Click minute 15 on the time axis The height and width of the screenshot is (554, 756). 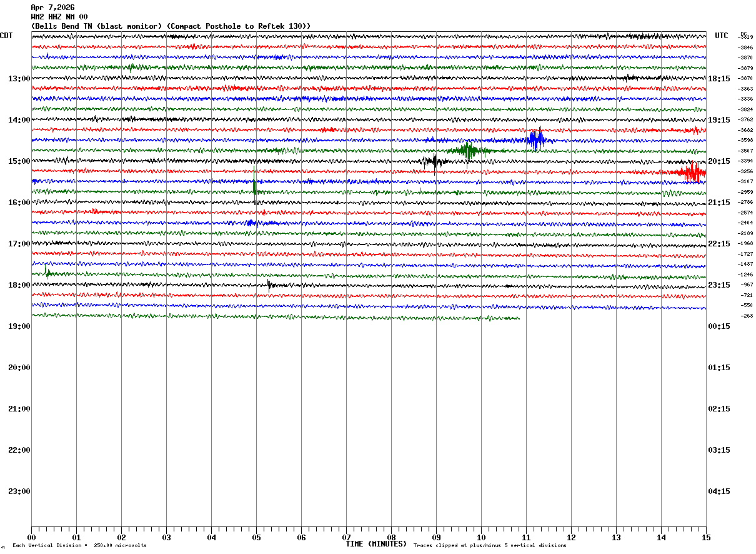[x=706, y=538]
